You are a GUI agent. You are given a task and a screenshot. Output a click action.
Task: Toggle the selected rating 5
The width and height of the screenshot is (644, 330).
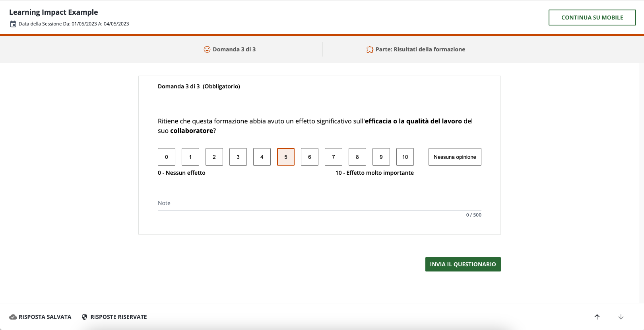[x=286, y=157]
